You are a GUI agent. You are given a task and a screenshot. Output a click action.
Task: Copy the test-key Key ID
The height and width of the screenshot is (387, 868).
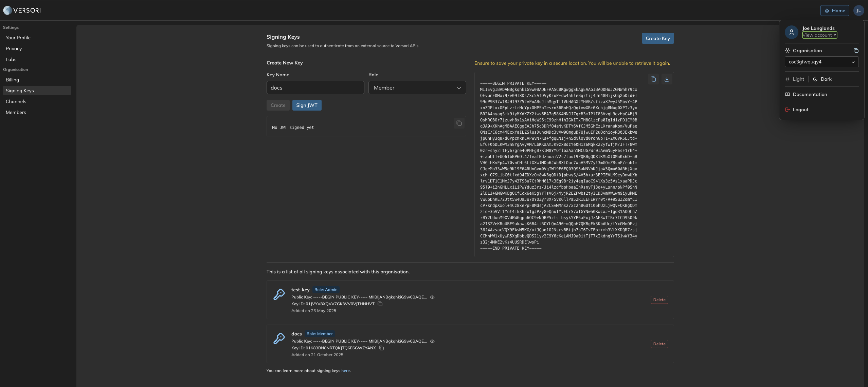click(x=380, y=304)
